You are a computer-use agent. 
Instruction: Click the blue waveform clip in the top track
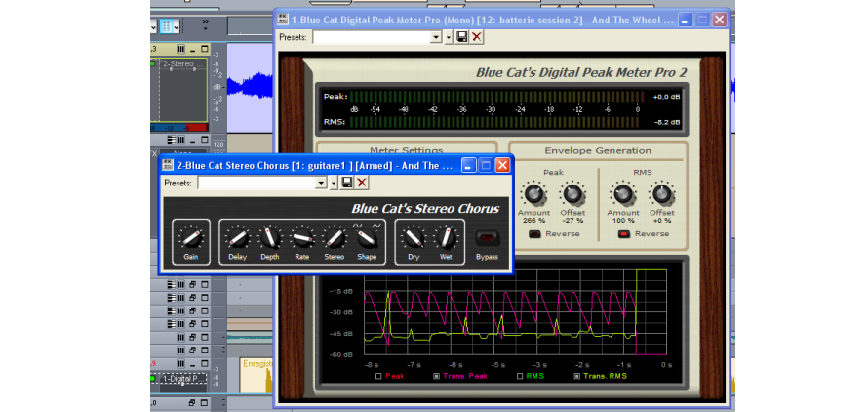click(x=251, y=88)
